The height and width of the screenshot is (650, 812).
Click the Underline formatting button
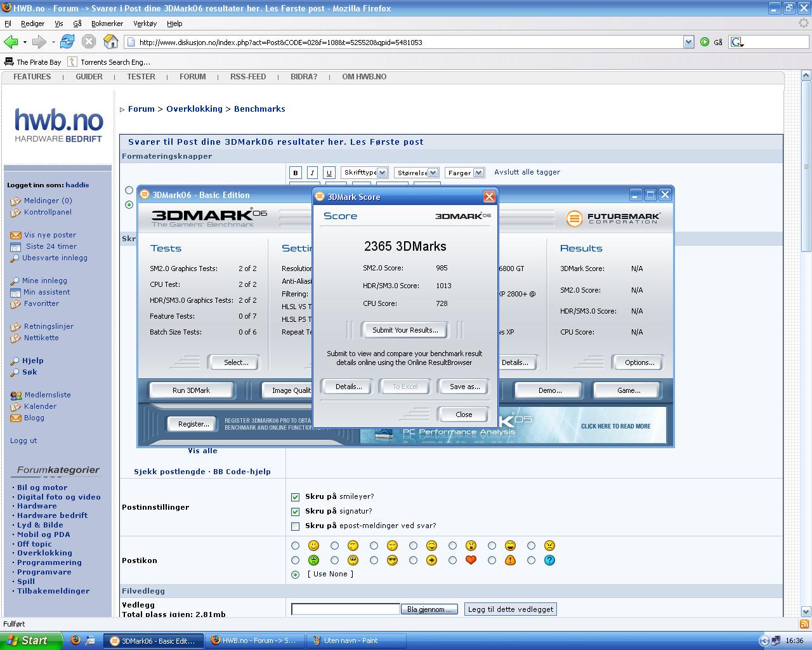pyautogui.click(x=329, y=173)
